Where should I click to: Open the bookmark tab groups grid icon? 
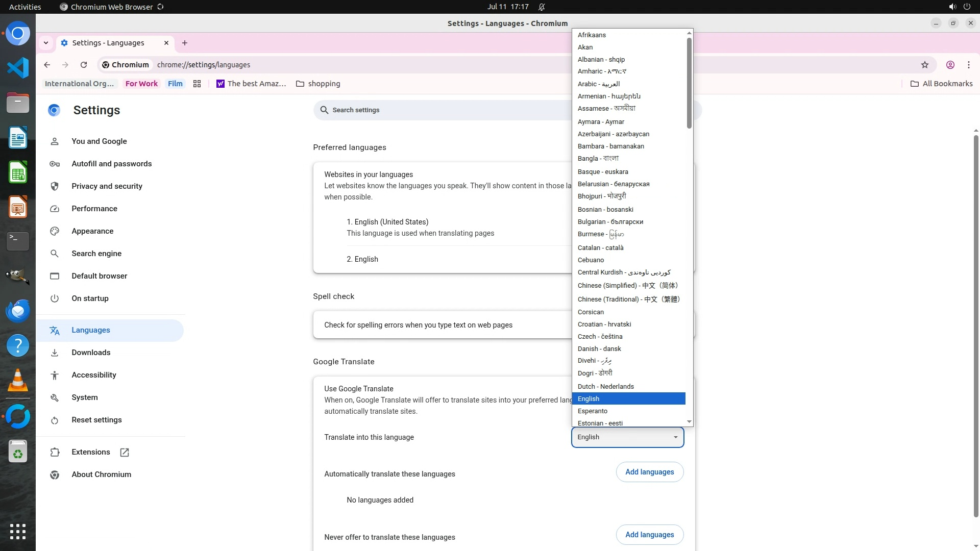point(197,84)
